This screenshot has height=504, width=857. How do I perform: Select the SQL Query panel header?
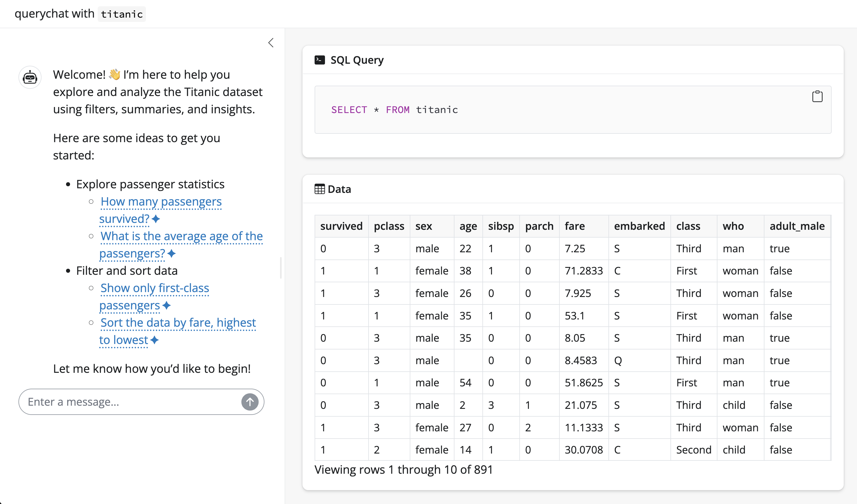[357, 59]
